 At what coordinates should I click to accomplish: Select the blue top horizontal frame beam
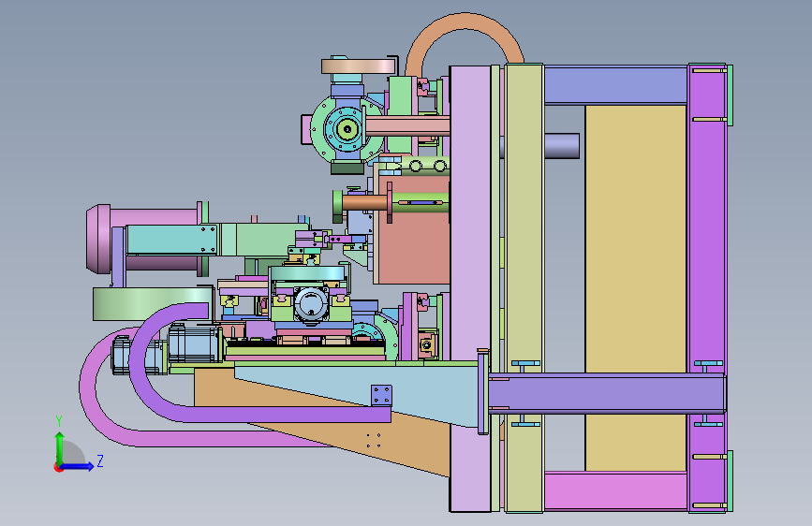click(x=615, y=85)
